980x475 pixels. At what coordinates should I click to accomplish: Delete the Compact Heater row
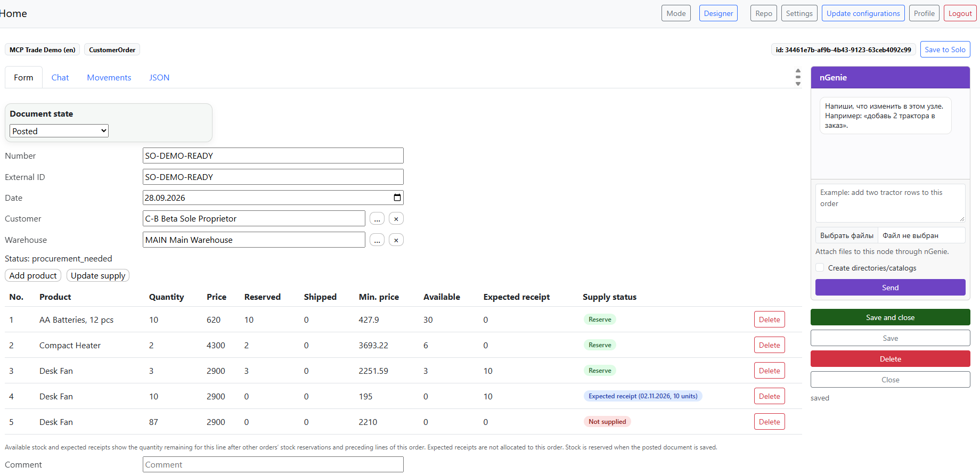(770, 345)
